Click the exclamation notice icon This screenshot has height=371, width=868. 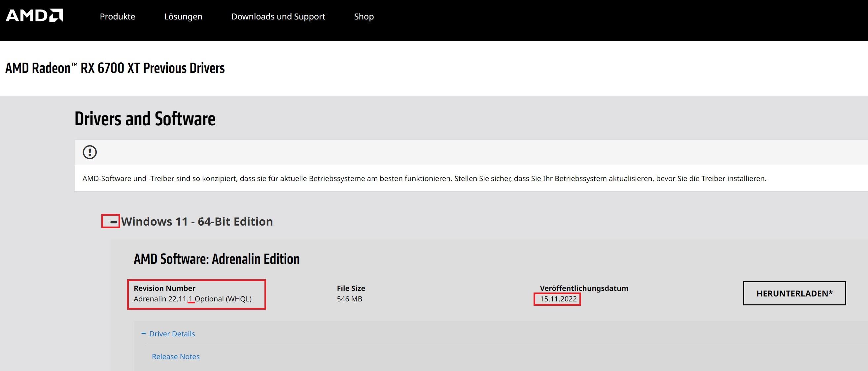(x=89, y=152)
